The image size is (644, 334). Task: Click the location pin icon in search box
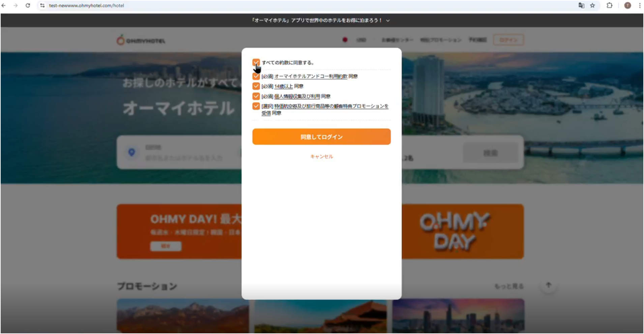tap(131, 152)
